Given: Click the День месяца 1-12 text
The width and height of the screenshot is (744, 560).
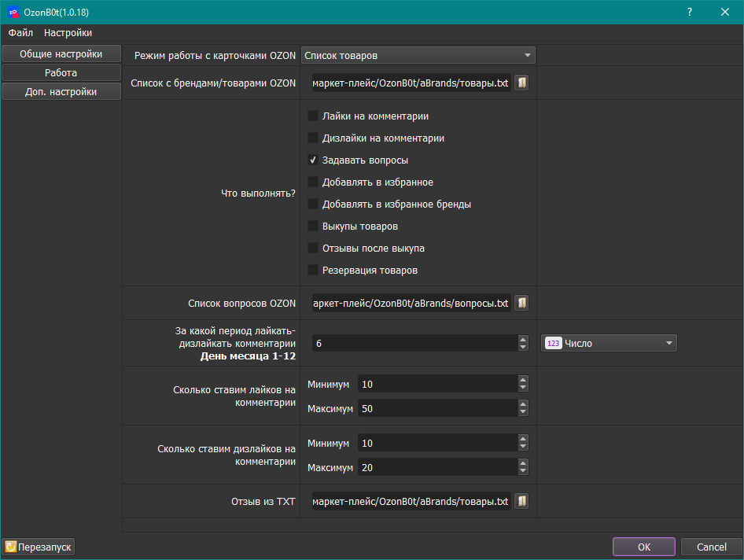Looking at the screenshot, I should click(248, 356).
